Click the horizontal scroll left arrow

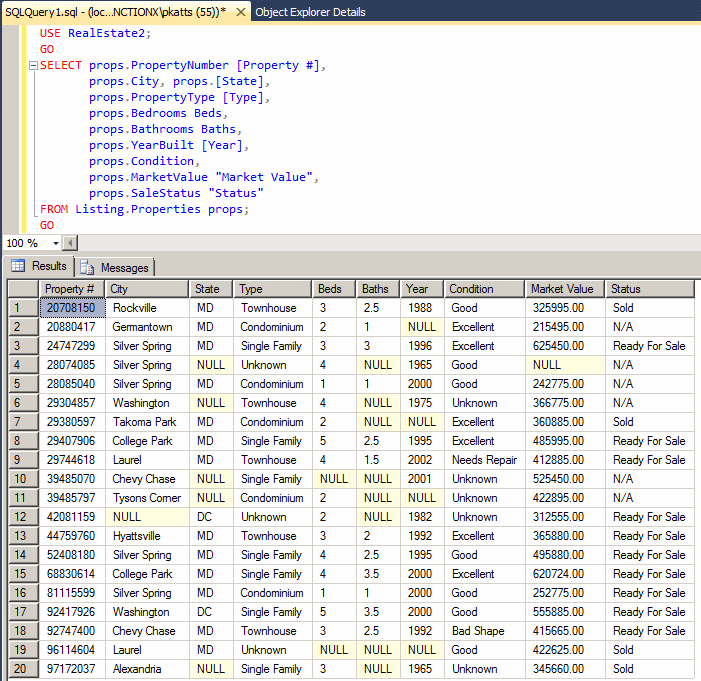pyautogui.click(x=70, y=243)
